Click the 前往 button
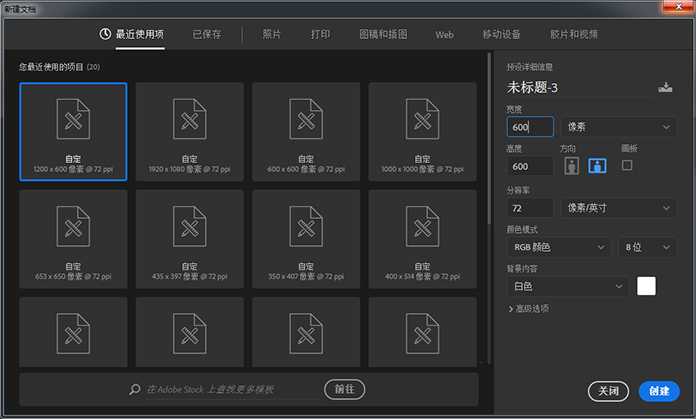Viewport: 696px width, 419px height. point(344,389)
